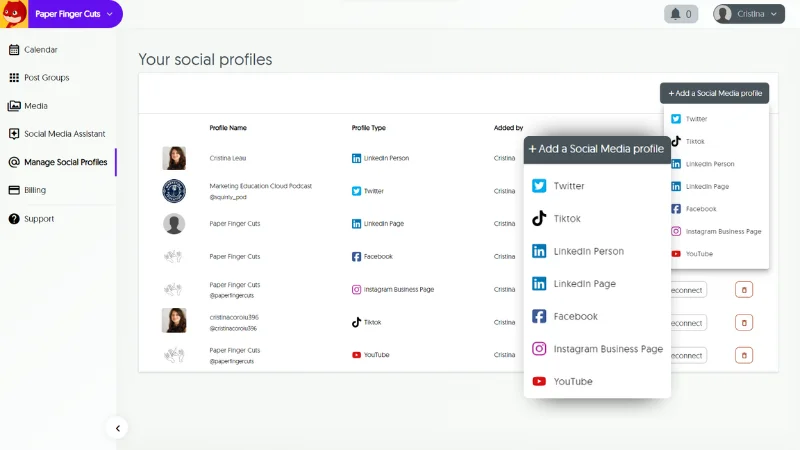800x450 pixels.
Task: Click the trash icon in the Tiktok row
Action: pyautogui.click(x=743, y=322)
